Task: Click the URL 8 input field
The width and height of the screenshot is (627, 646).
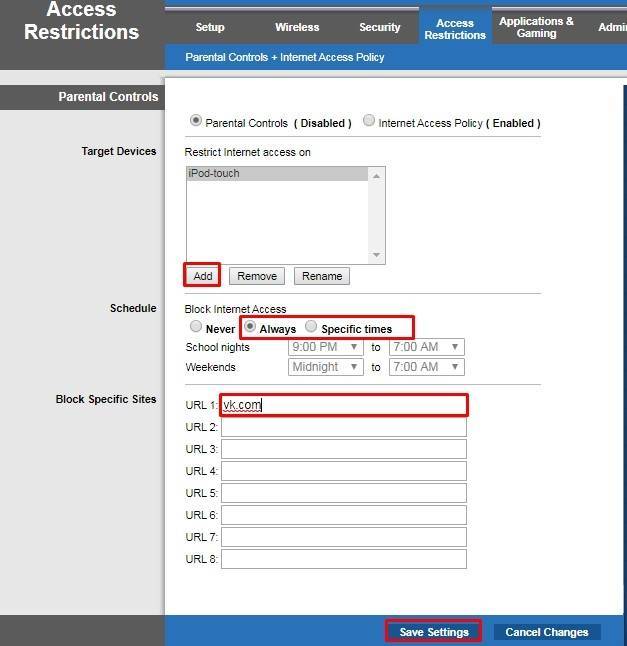Action: [344, 559]
